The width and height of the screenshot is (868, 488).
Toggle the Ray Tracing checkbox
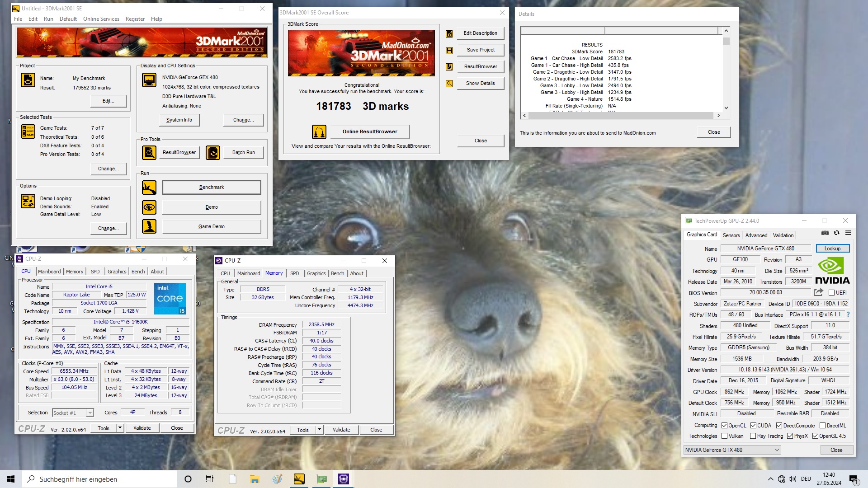click(753, 436)
